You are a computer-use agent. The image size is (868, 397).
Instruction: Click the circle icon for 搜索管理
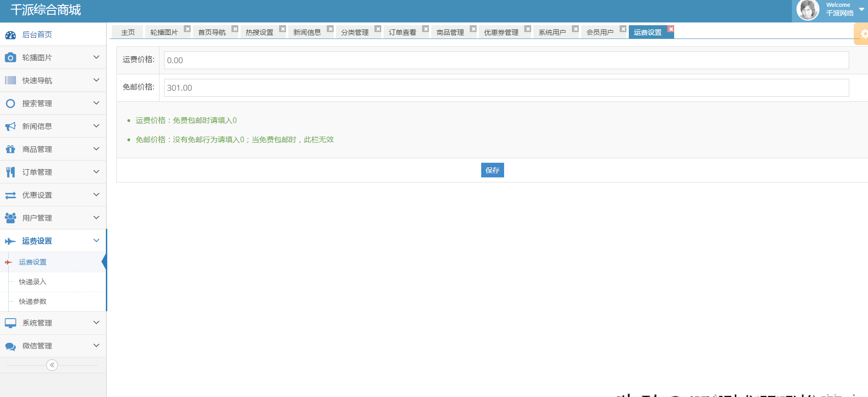pyautogui.click(x=10, y=104)
